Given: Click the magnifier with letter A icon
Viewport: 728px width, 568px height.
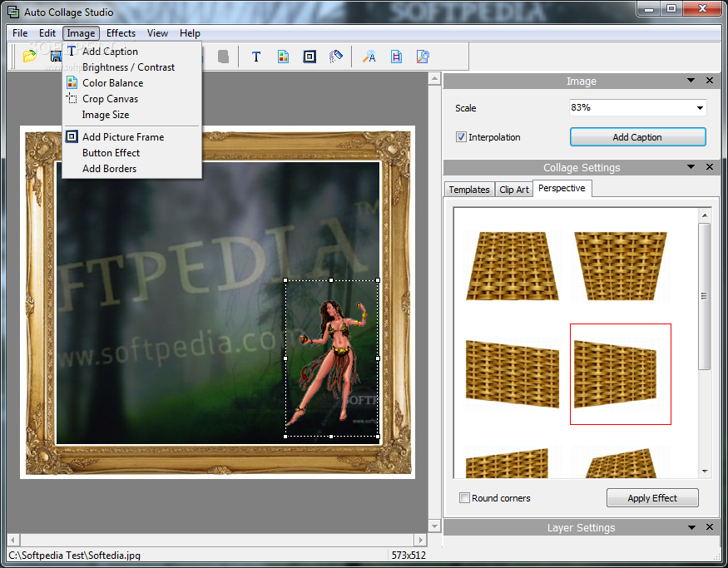Looking at the screenshot, I should pos(369,57).
